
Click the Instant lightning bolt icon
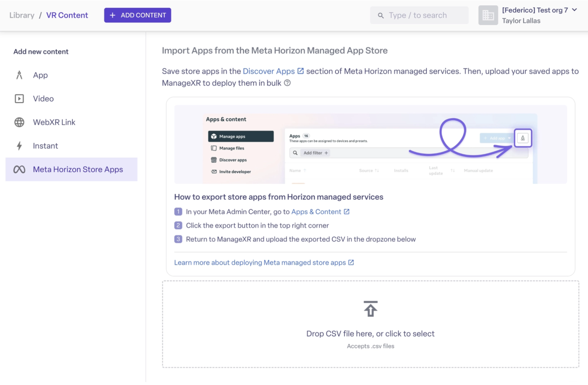click(19, 146)
